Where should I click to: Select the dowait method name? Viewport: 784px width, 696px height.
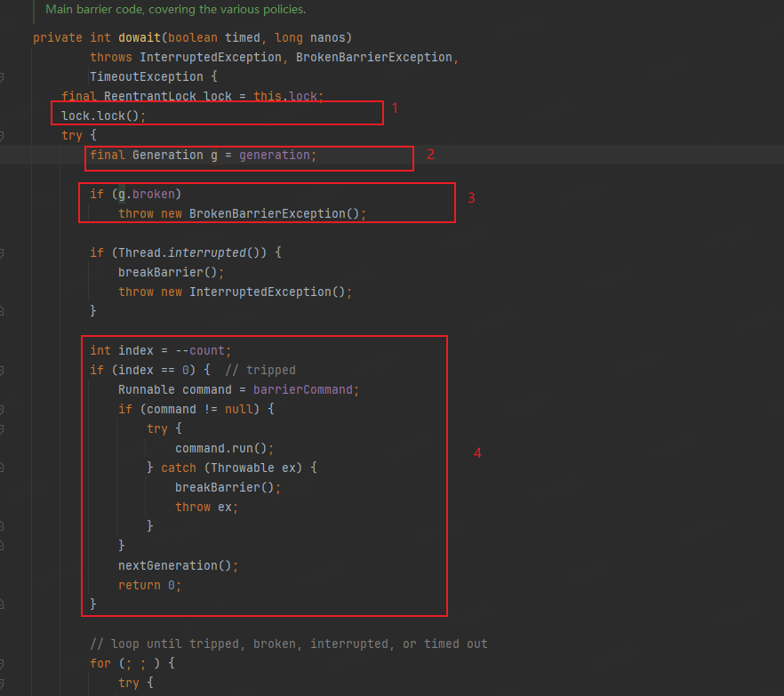point(142,37)
